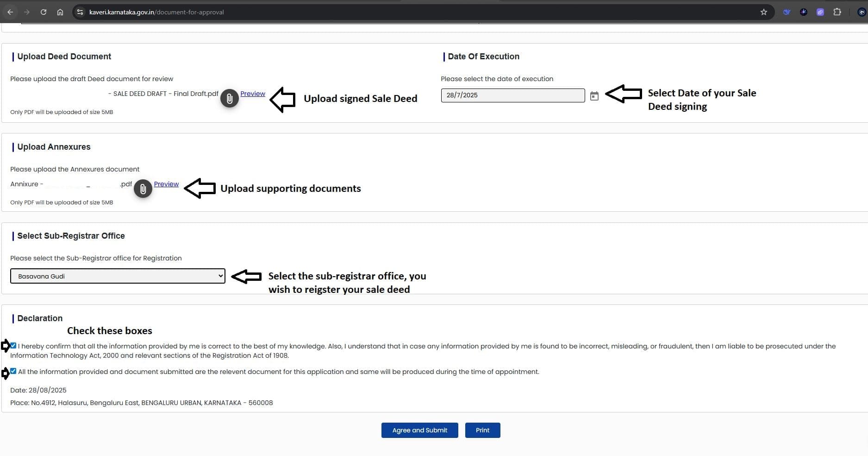Reload the page using the browser refresh icon
The width and height of the screenshot is (868, 456).
point(44,12)
